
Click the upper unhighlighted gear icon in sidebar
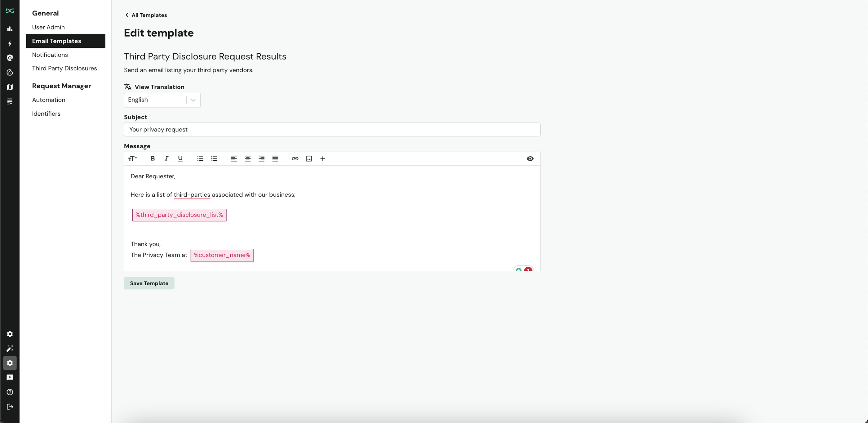pyautogui.click(x=10, y=334)
